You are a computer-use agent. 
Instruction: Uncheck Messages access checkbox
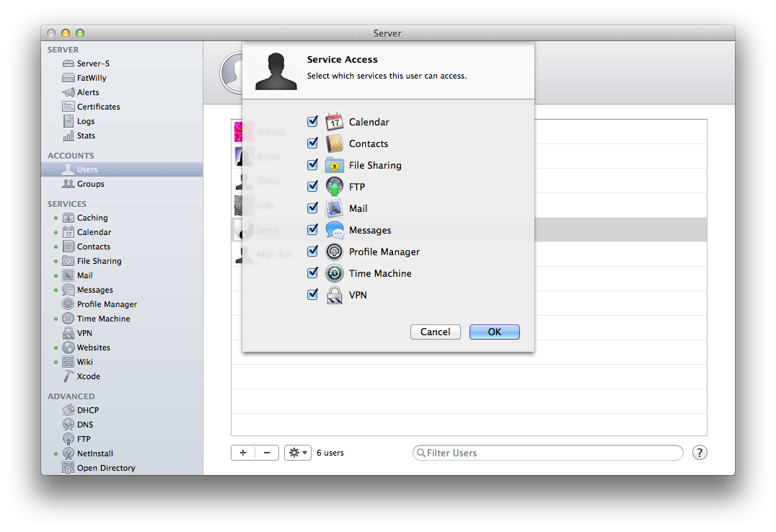pyautogui.click(x=312, y=229)
